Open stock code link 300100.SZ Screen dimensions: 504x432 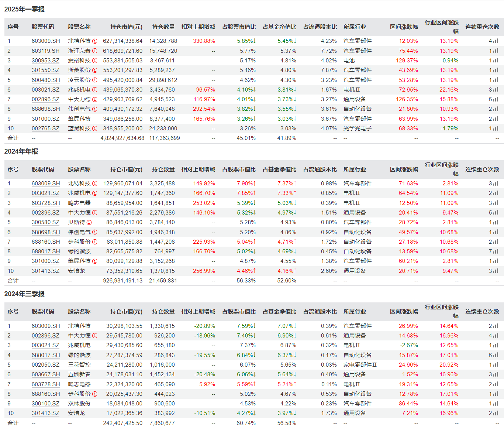click(x=45, y=404)
